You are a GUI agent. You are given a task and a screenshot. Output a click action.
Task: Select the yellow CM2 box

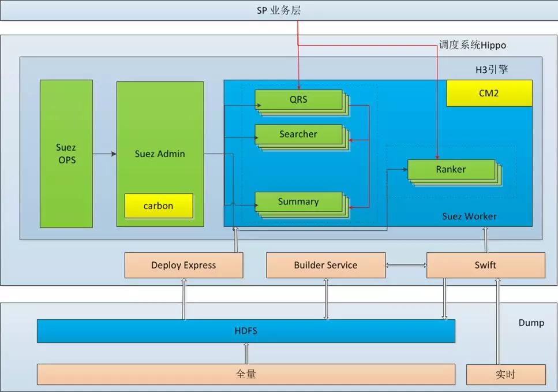point(489,94)
